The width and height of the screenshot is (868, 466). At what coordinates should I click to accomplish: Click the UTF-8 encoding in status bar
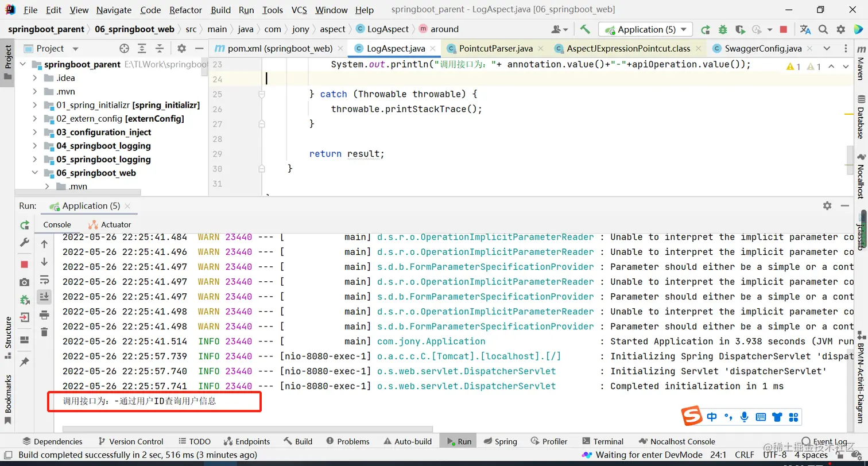point(775,455)
